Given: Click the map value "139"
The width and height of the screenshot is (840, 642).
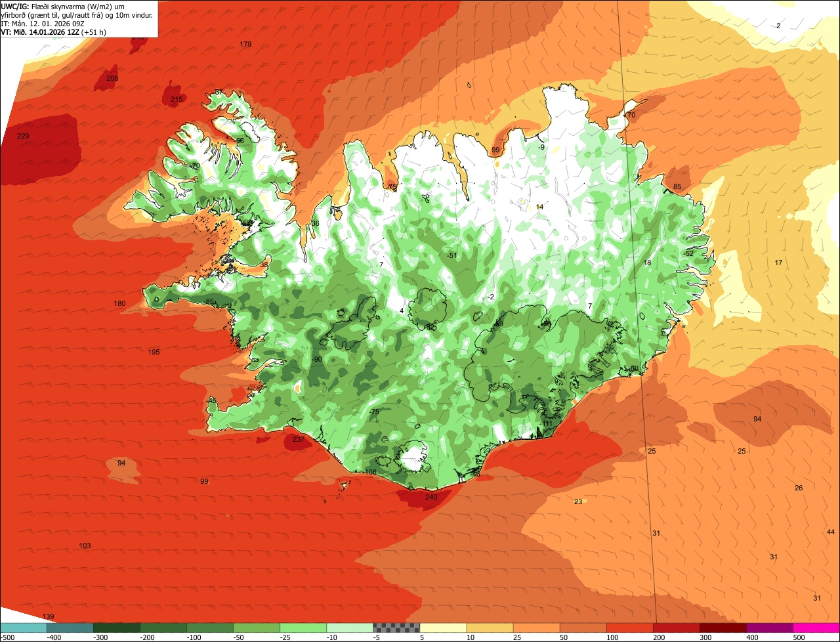Looking at the screenshot, I should (x=48, y=617).
